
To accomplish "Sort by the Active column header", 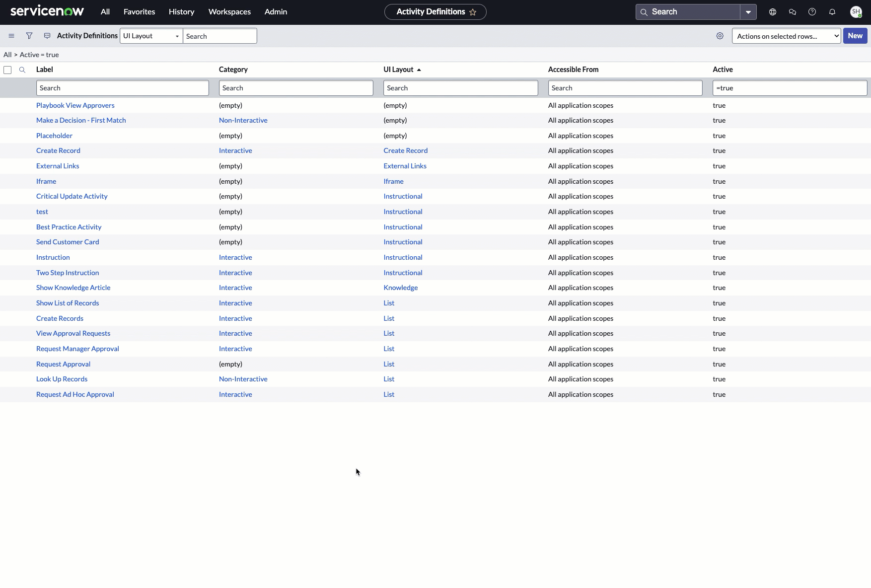I will click(x=723, y=70).
